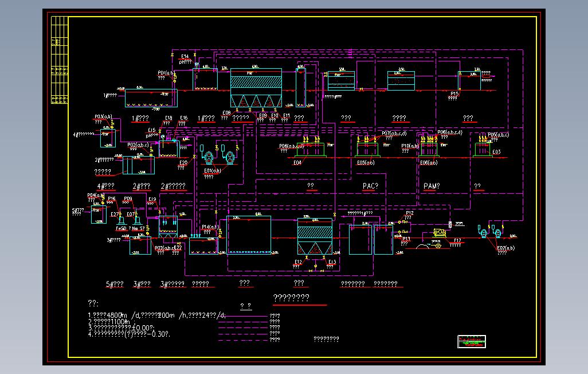Select the P06(a,b,c,d) pump label
Image resolution: width=588 pixels, height=374 pixels.
450,132
